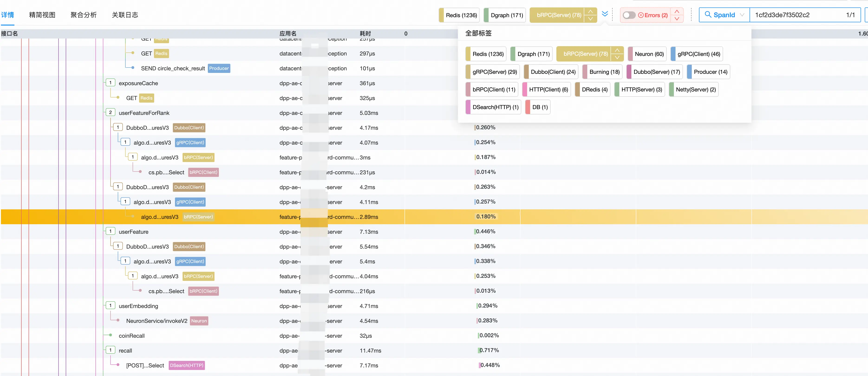
Task: Go to the next error span arrow
Action: point(677,19)
